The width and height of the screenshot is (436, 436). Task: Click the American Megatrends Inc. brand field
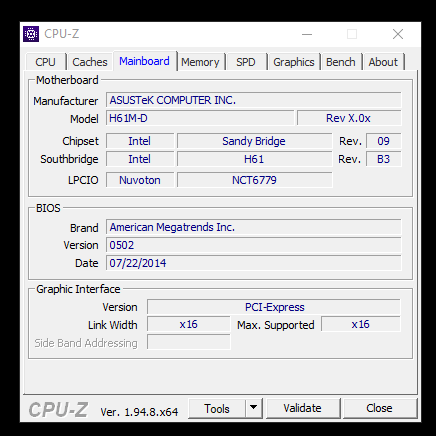coord(254,227)
